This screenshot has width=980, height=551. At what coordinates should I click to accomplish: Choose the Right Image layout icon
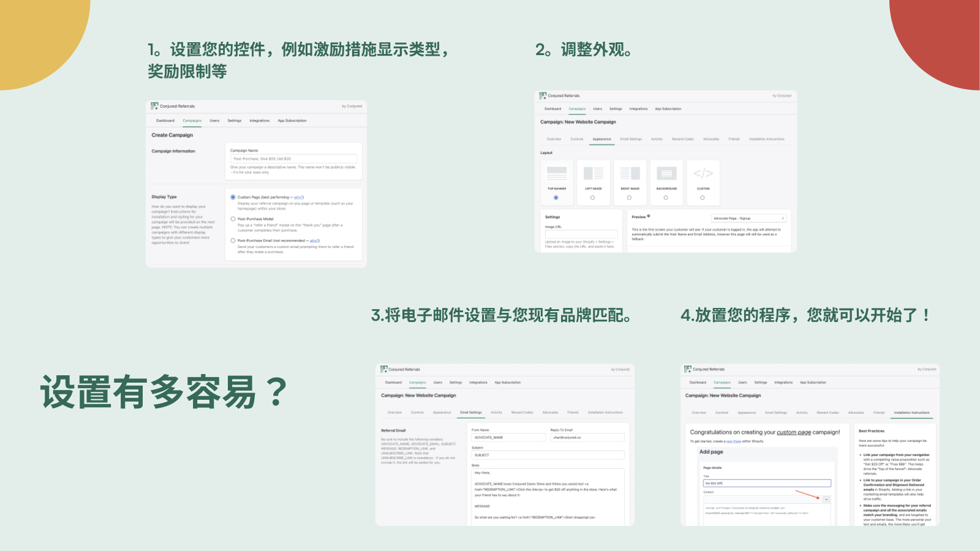coord(630,173)
